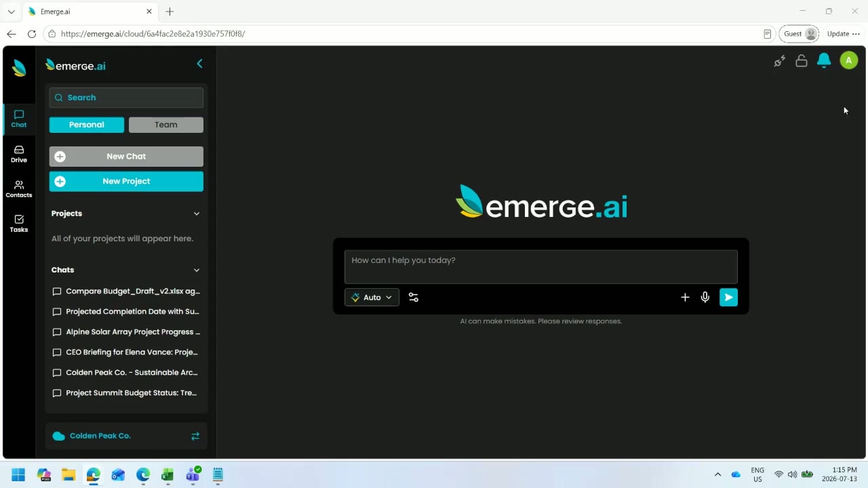The width and height of the screenshot is (868, 488).
Task: Open chat settings sliders icon
Action: pyautogui.click(x=414, y=298)
